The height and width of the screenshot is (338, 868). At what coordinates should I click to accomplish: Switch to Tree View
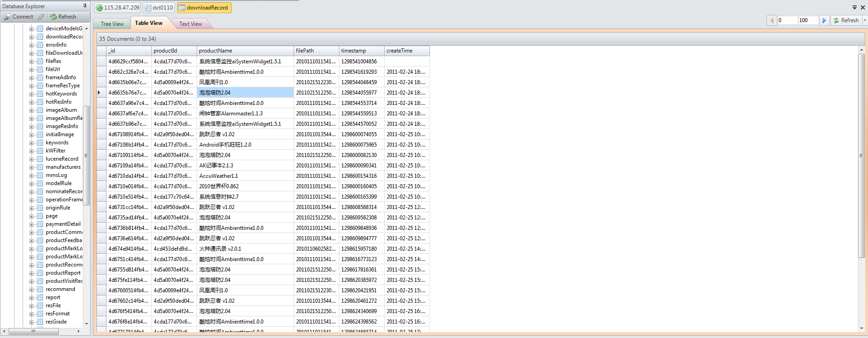[112, 24]
